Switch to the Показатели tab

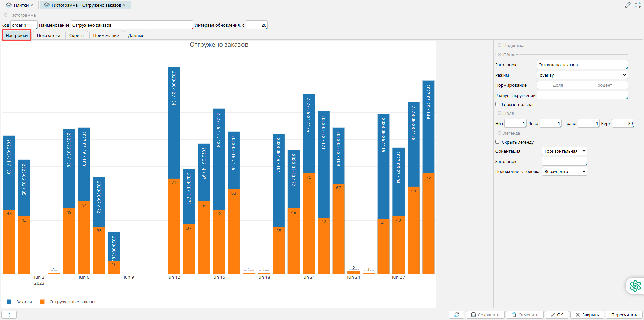point(48,35)
